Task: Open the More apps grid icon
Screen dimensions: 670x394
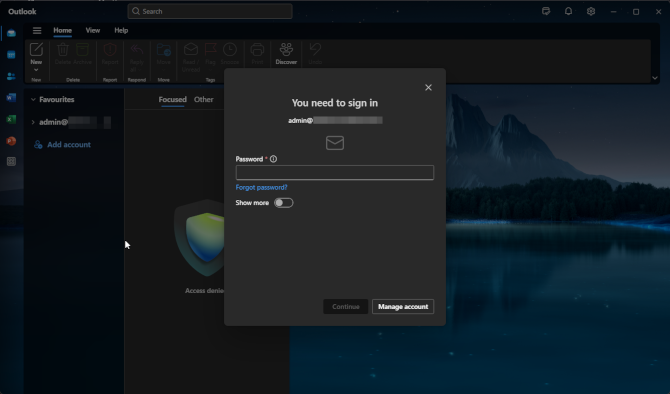Action: (11, 162)
